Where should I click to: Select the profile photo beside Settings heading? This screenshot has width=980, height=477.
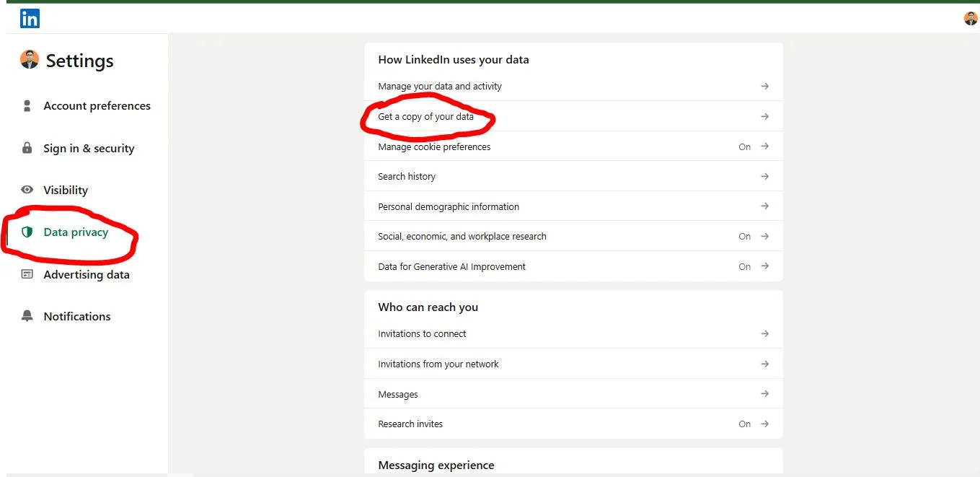click(30, 60)
